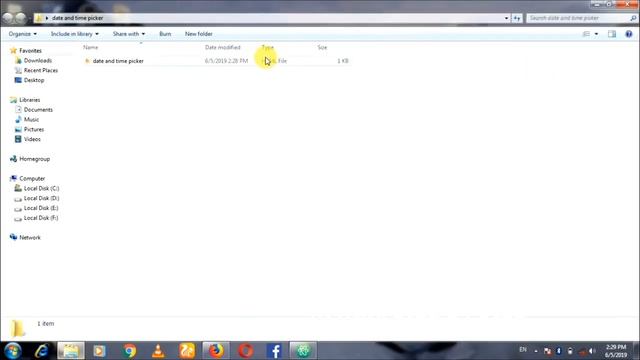Screen dimensions: 640x360
Task: Open Local Disk (D:)
Action: (x=42, y=198)
